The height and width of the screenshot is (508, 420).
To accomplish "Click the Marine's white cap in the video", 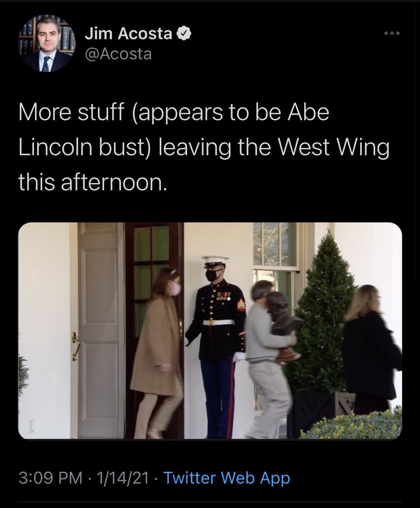I will point(215,261).
